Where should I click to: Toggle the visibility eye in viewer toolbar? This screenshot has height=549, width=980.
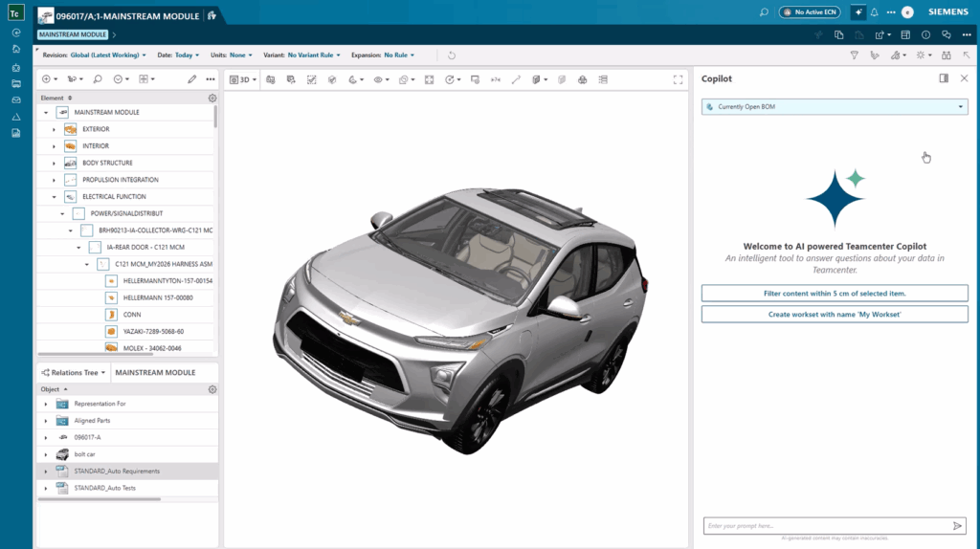click(x=379, y=79)
